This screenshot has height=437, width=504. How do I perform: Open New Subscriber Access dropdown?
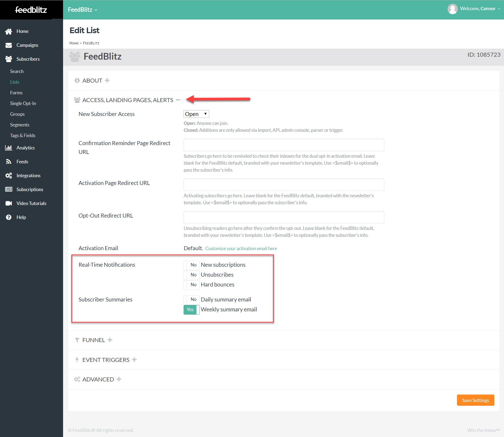click(196, 114)
